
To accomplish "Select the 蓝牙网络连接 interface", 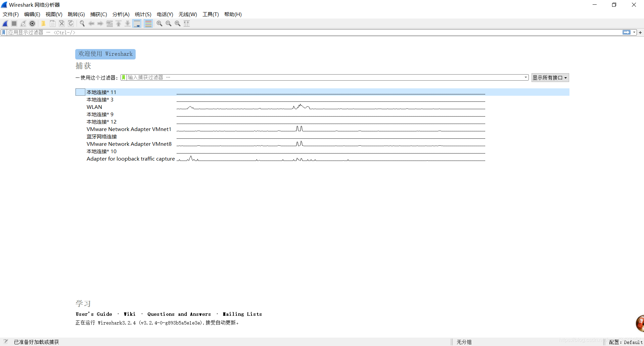I will point(322,136).
